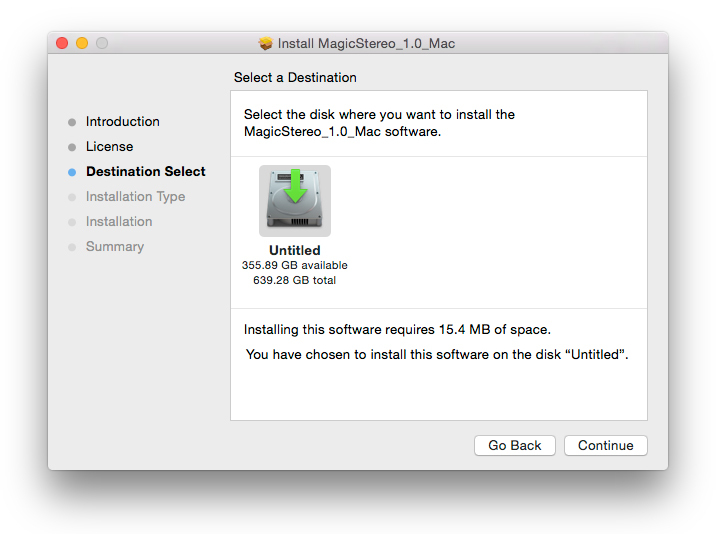The height and width of the screenshot is (534, 720).
Task: Click the Summary step label
Action: click(x=114, y=247)
